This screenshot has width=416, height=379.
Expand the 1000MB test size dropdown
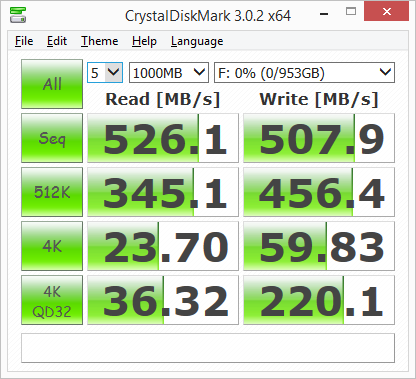pos(169,72)
